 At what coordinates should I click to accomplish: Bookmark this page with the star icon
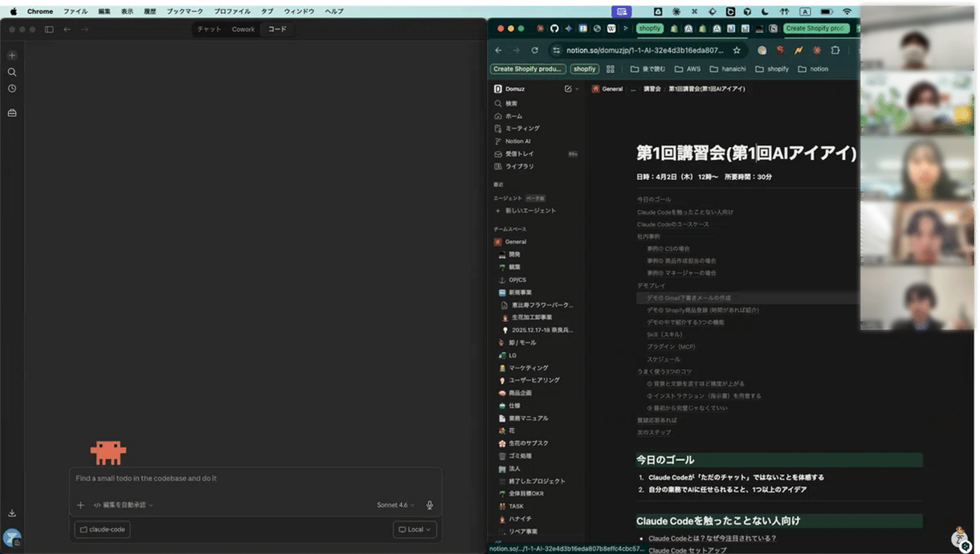pyautogui.click(x=736, y=50)
